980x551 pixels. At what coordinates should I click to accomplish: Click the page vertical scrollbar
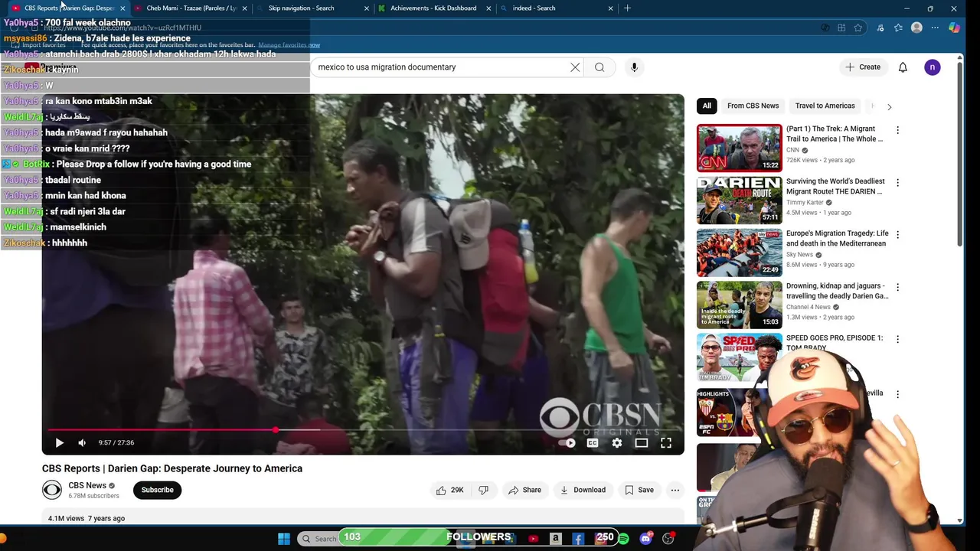pyautogui.click(x=960, y=153)
